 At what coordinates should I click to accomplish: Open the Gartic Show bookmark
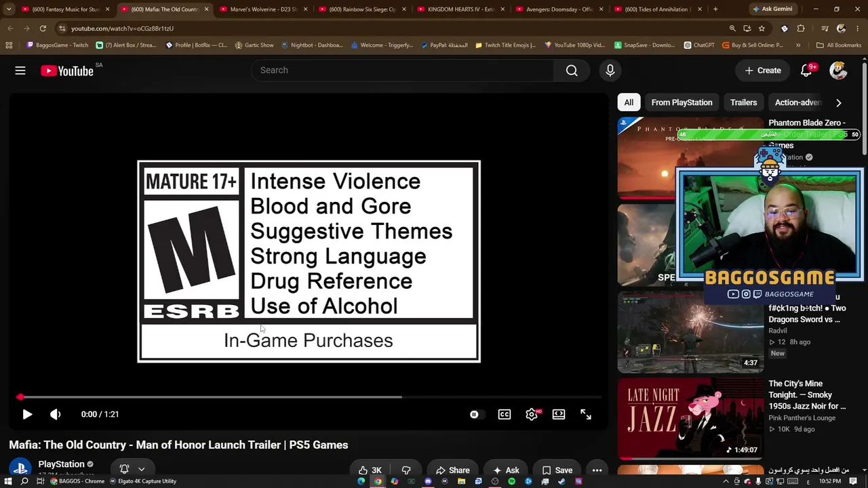(x=254, y=45)
